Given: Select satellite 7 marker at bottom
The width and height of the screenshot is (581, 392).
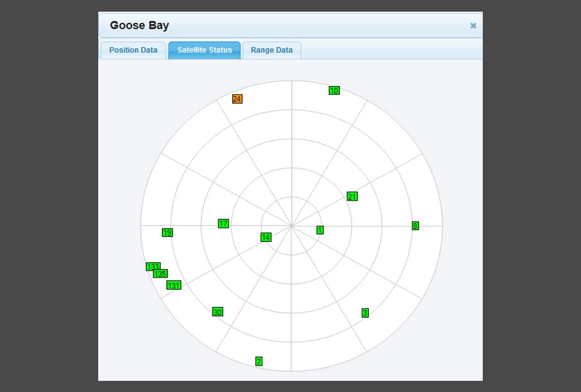Looking at the screenshot, I should [259, 361].
